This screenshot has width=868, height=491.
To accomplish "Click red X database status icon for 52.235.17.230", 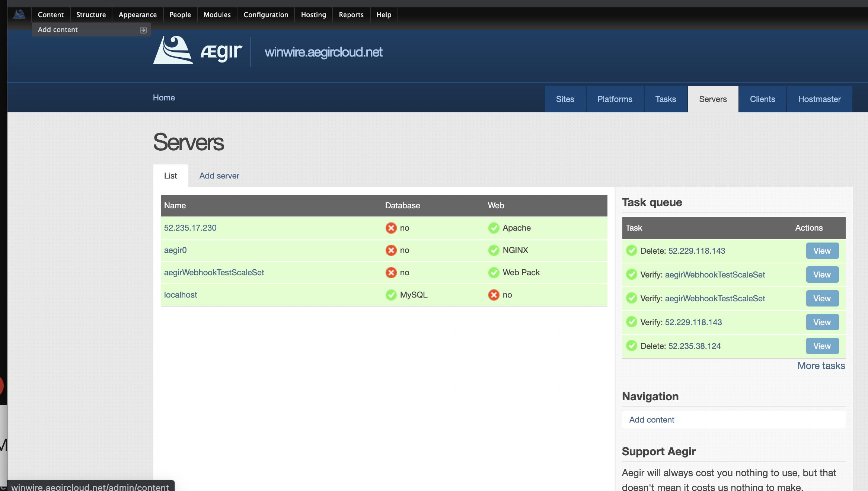I will tap(391, 228).
